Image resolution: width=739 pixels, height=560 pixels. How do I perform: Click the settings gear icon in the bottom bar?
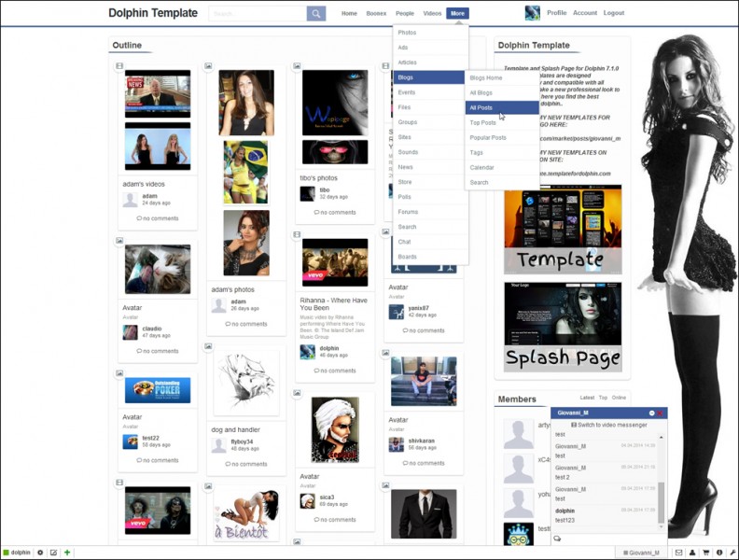pyautogui.click(x=40, y=553)
